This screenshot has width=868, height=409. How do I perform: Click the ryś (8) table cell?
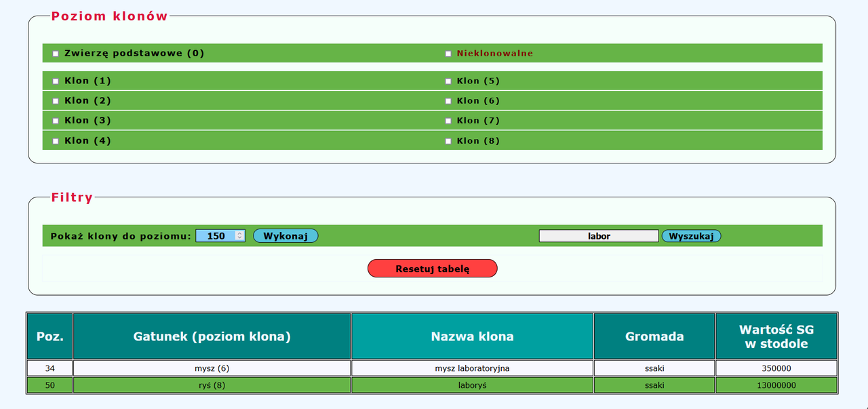click(x=212, y=385)
